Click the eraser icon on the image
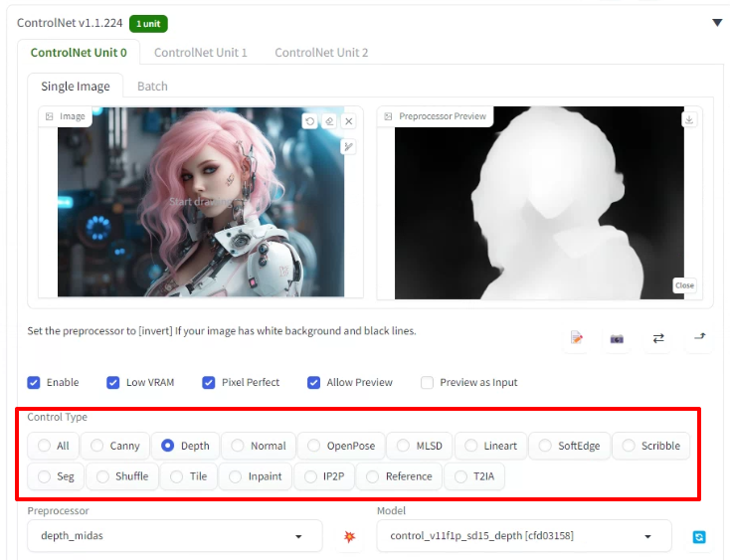 pyautogui.click(x=329, y=121)
